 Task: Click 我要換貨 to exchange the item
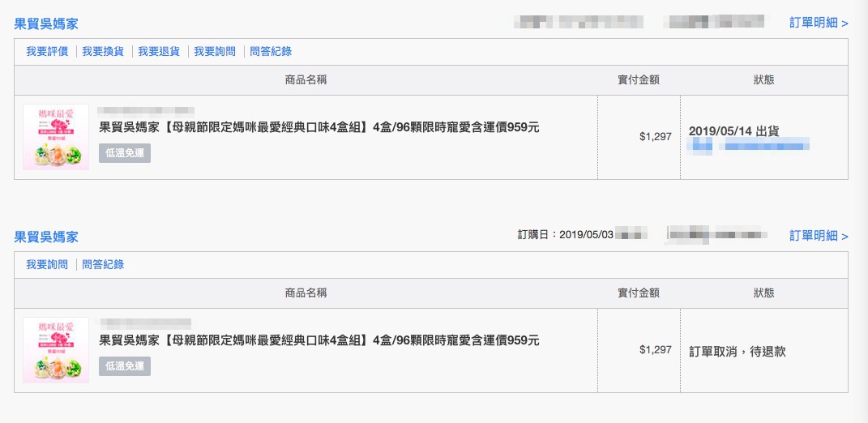point(103,52)
